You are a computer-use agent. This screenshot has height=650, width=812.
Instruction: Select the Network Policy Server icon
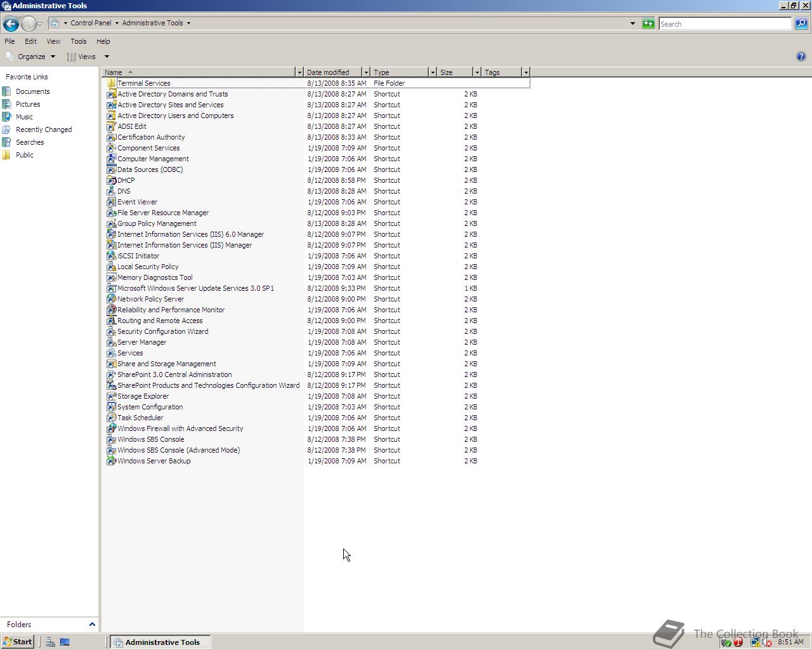coord(111,299)
